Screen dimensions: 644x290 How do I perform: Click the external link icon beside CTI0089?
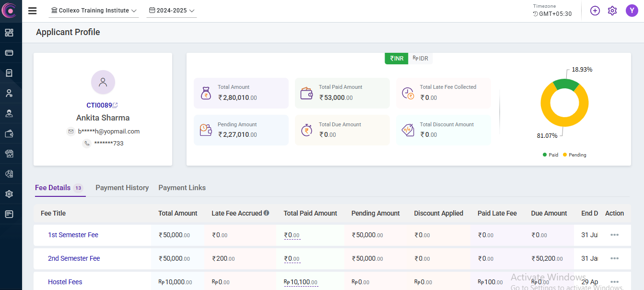(115, 105)
